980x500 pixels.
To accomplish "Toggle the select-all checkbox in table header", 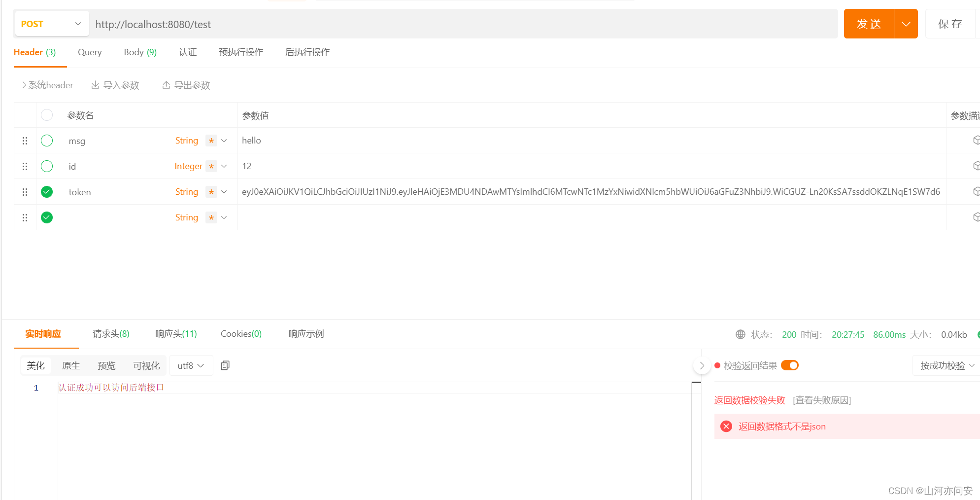I will click(47, 115).
